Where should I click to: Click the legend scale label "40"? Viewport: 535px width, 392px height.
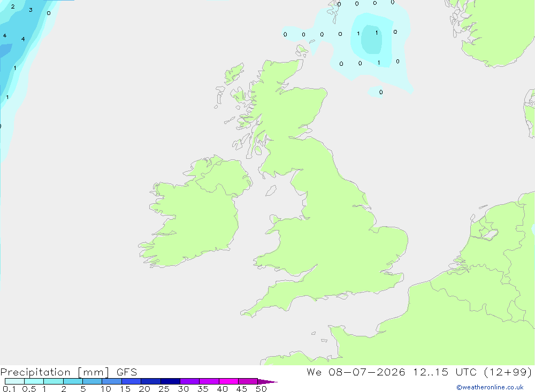point(222,389)
